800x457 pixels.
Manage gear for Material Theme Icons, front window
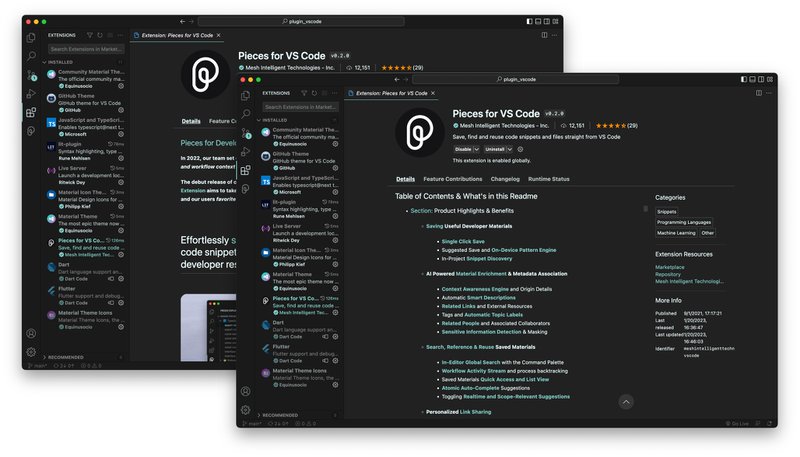point(335,385)
